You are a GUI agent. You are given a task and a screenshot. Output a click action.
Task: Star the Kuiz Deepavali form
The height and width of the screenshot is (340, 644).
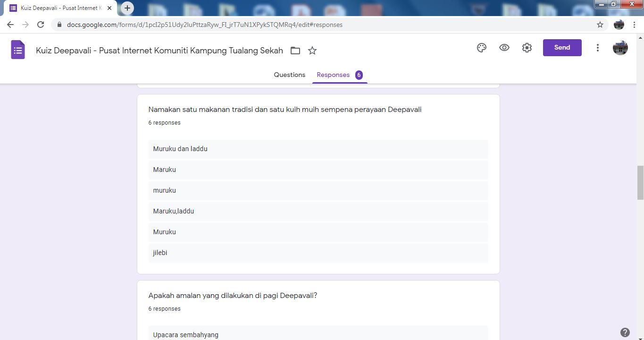[312, 51]
